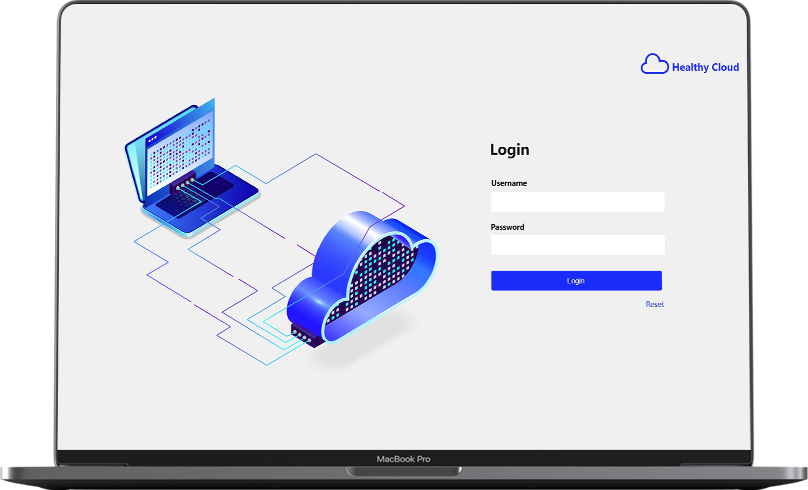
Task: Select the Username field label
Action: 509,183
